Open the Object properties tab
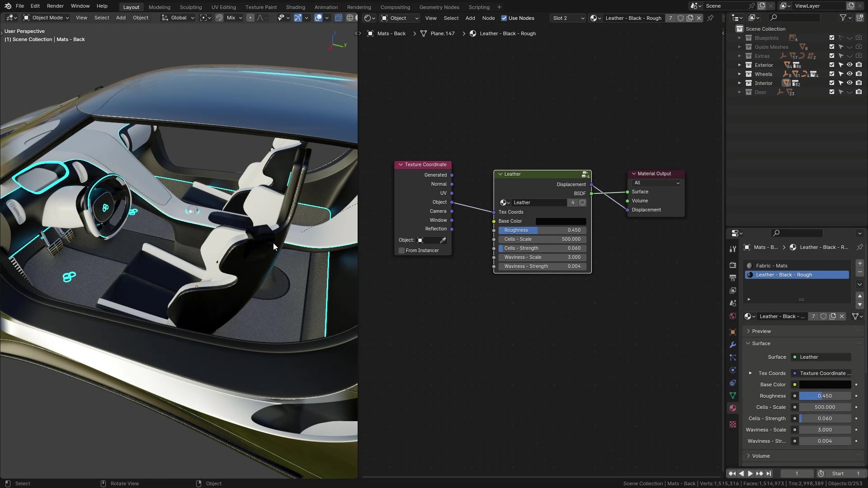 click(x=733, y=332)
